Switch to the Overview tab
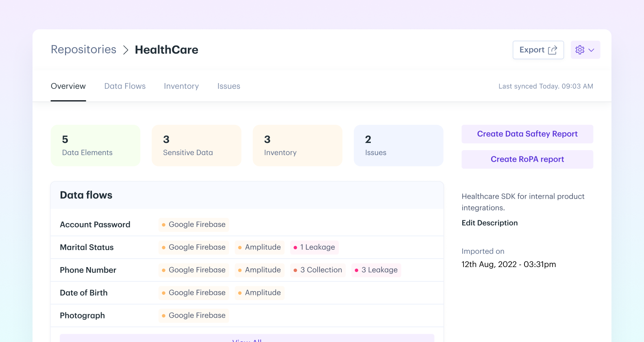This screenshot has width=644, height=342. (x=68, y=86)
